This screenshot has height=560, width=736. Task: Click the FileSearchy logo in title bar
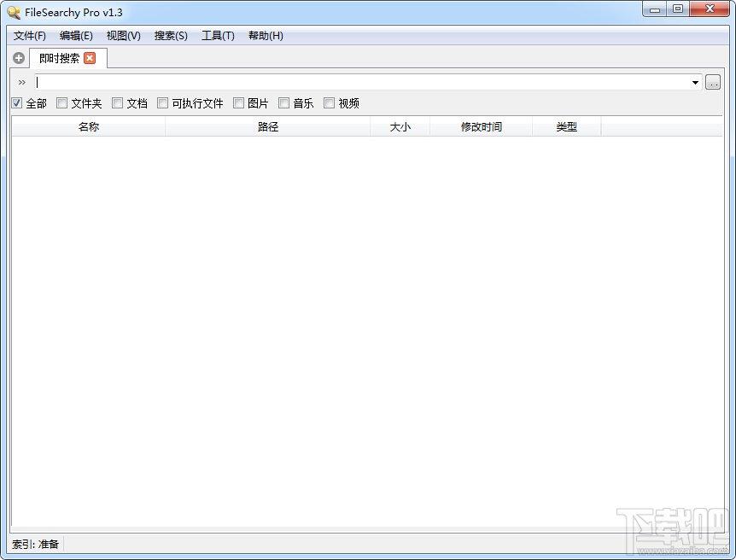[x=12, y=12]
